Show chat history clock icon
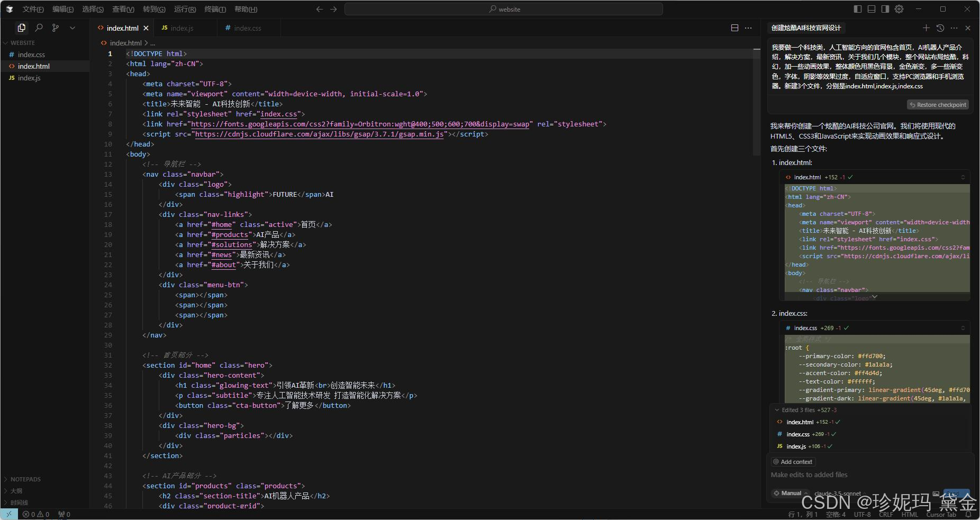 click(940, 28)
